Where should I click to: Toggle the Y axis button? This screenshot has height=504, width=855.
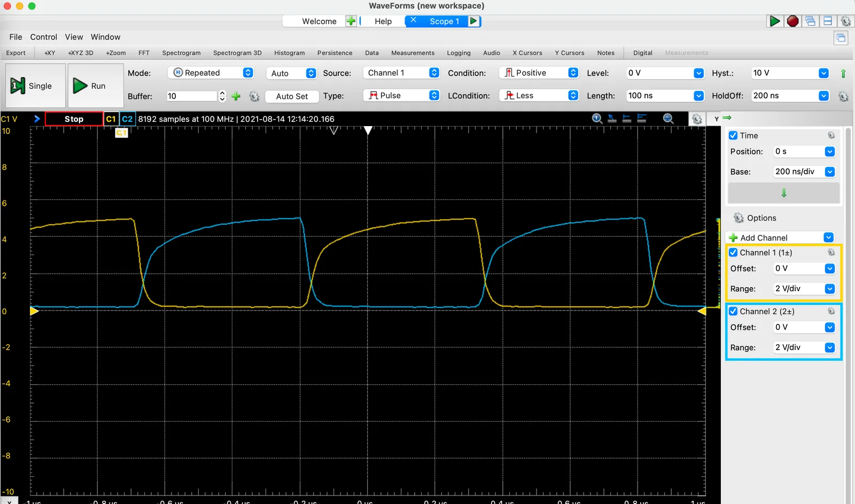click(x=716, y=119)
